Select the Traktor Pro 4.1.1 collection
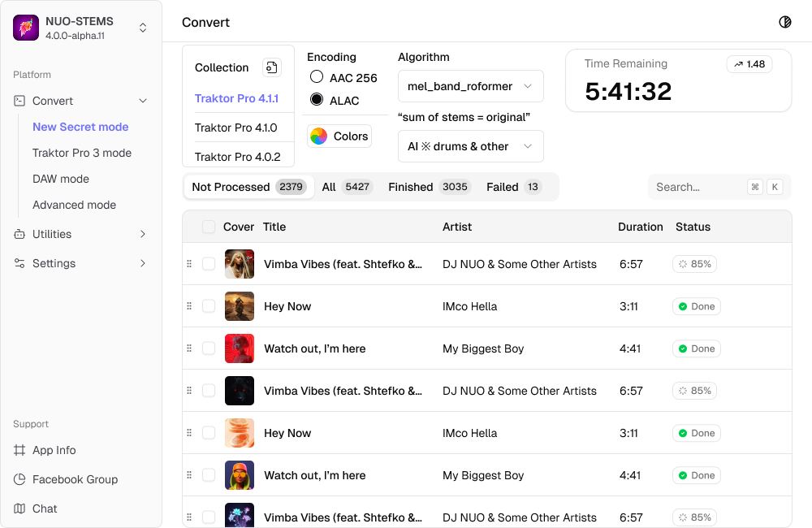Viewport: 812px width, 528px height. click(x=238, y=98)
